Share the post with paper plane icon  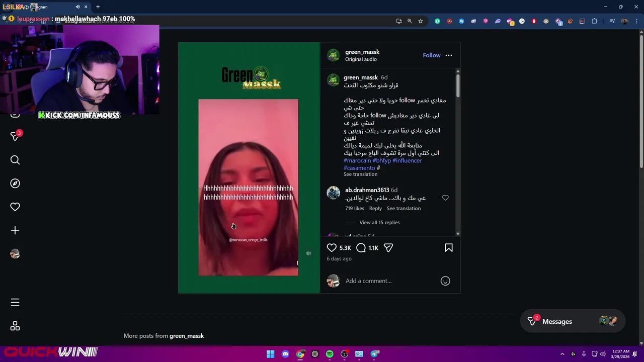pos(388,248)
